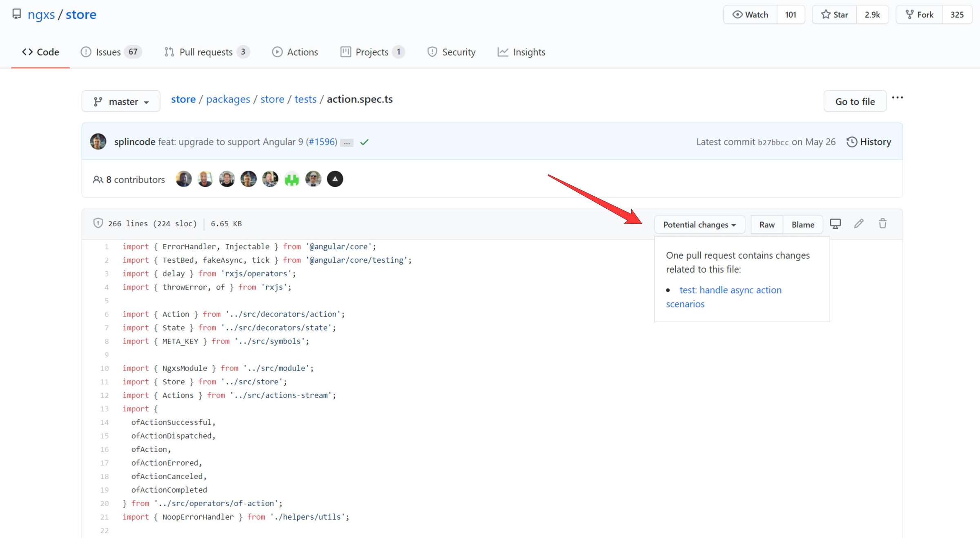Open the store repository title link
Image resolution: width=980 pixels, height=538 pixels.
(81, 14)
